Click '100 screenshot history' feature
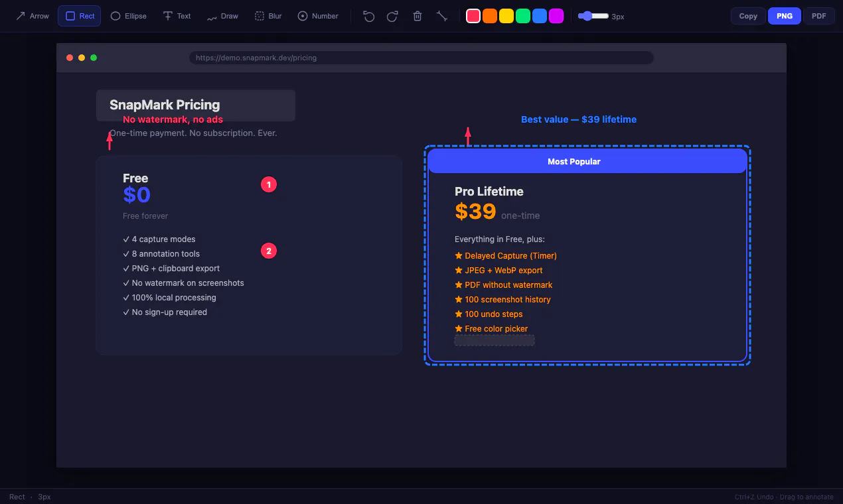This screenshot has height=504, width=843. point(502,300)
